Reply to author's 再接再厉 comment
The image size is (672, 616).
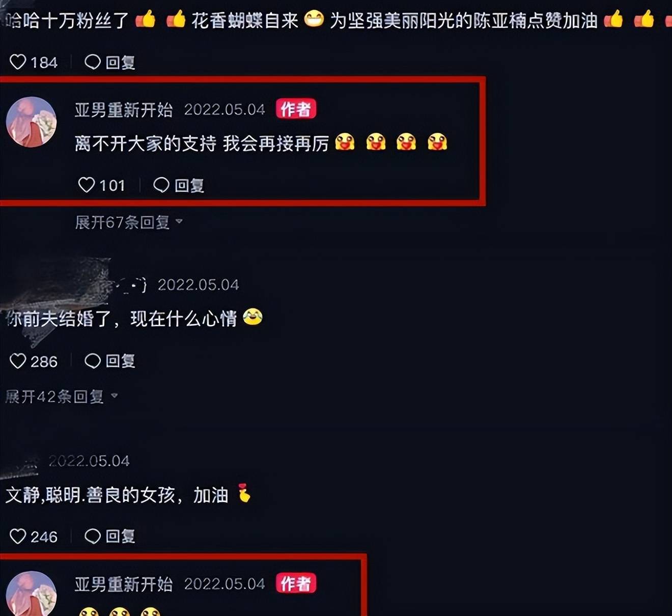pos(179,185)
